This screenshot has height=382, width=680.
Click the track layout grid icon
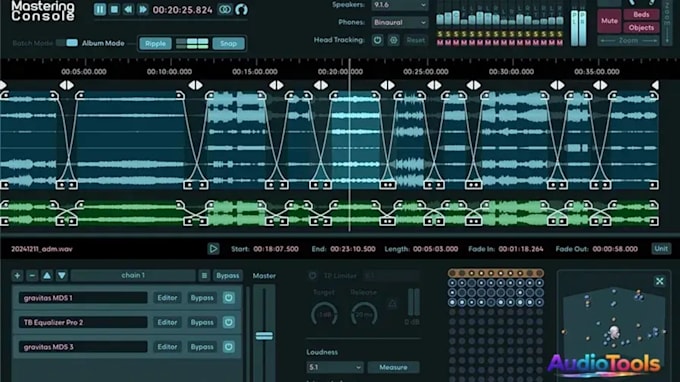[192, 43]
